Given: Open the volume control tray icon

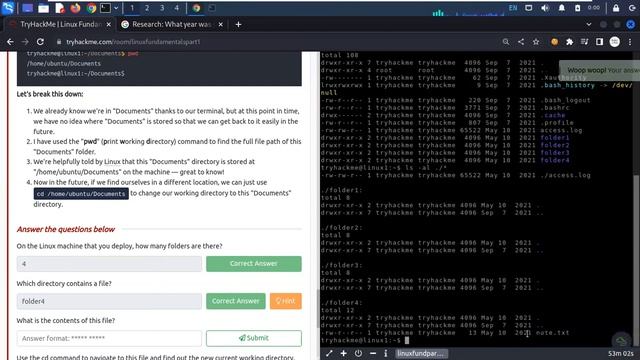Looking at the screenshot, I should [545, 8].
